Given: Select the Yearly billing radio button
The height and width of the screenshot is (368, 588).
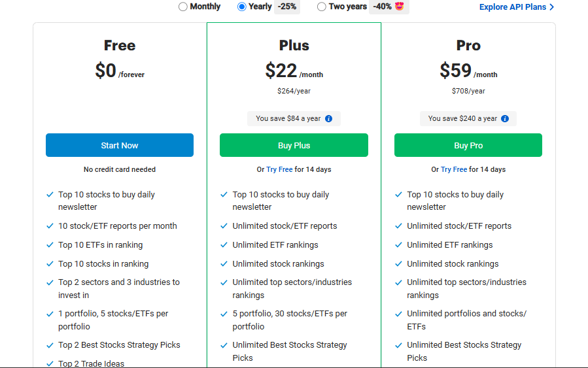Looking at the screenshot, I should [242, 7].
